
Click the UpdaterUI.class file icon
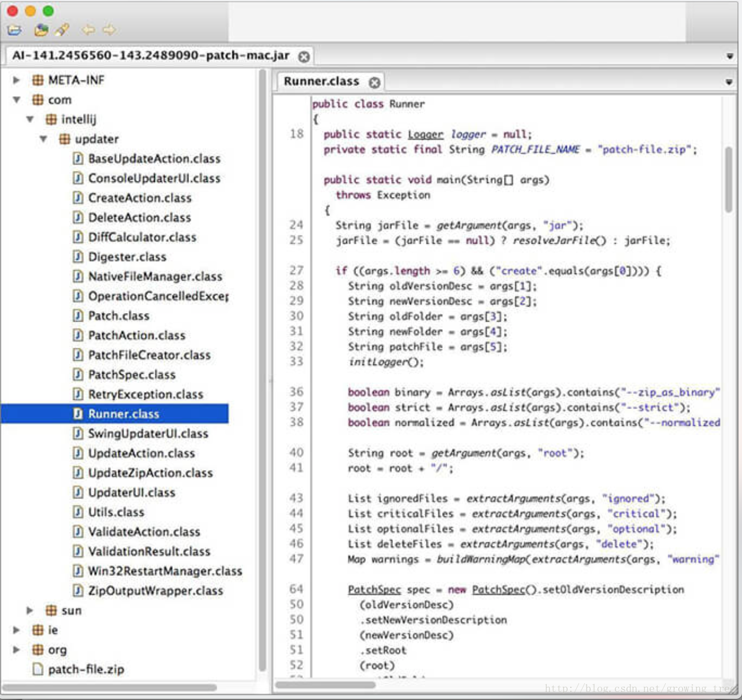78,493
